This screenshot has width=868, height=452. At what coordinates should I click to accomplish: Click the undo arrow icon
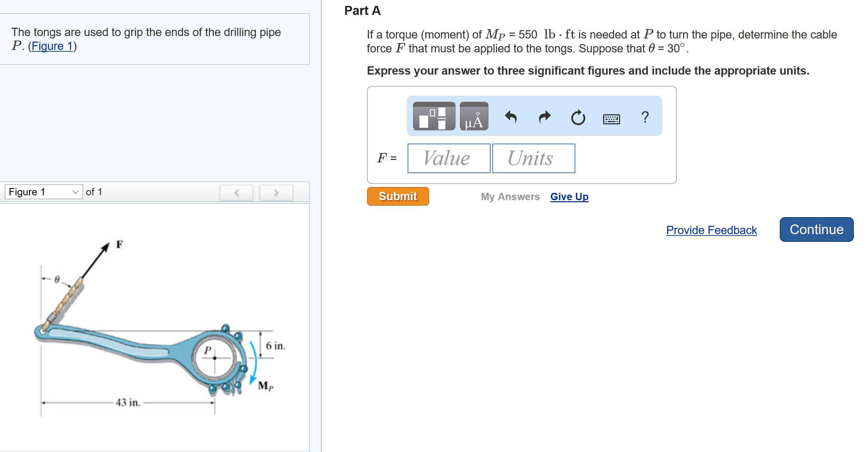tap(511, 117)
